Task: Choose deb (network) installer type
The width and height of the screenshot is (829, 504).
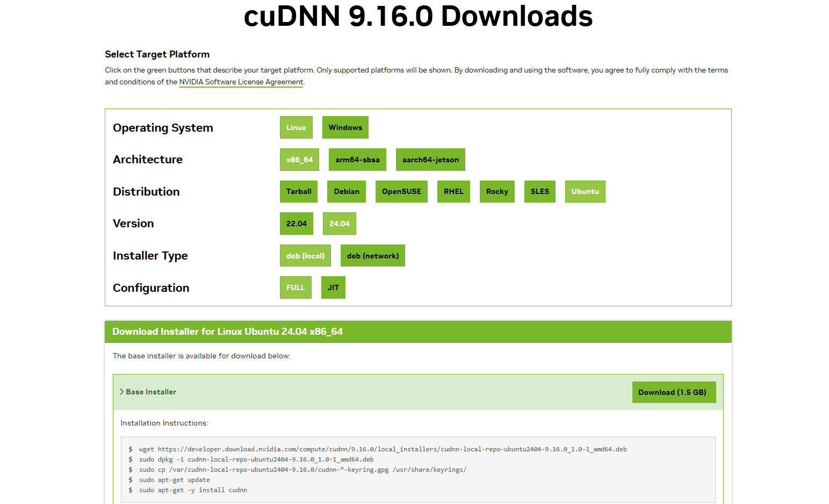Action: (373, 256)
